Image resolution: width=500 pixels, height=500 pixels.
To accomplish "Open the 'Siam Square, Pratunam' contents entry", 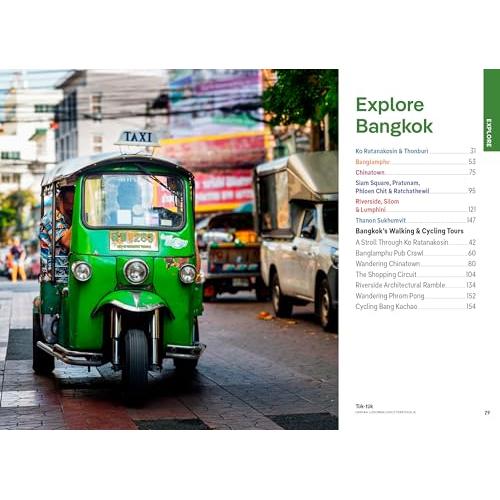I will pos(415,187).
